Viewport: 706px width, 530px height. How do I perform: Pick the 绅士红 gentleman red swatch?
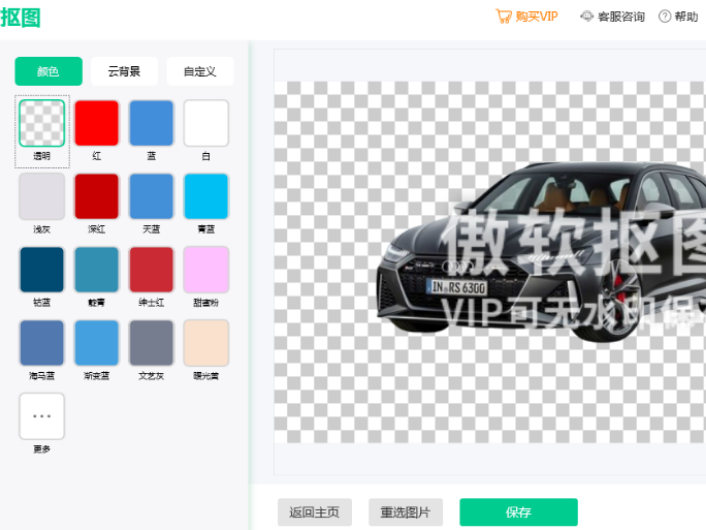151,269
